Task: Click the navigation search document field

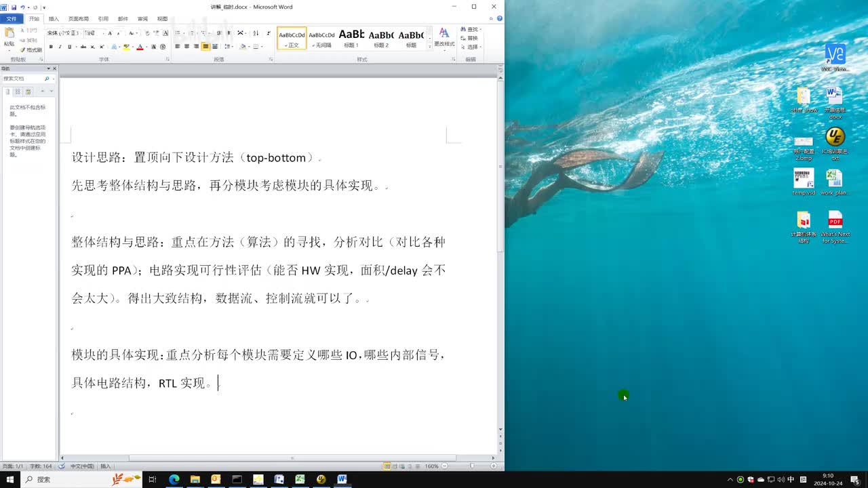Action: coord(23,79)
